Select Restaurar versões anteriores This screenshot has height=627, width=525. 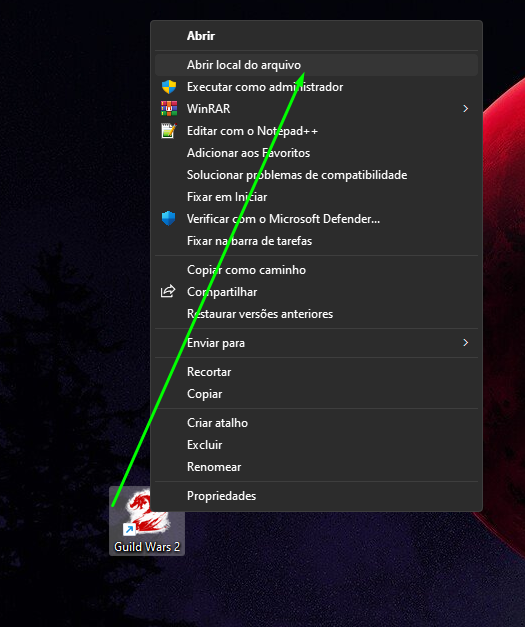pyautogui.click(x=316, y=314)
